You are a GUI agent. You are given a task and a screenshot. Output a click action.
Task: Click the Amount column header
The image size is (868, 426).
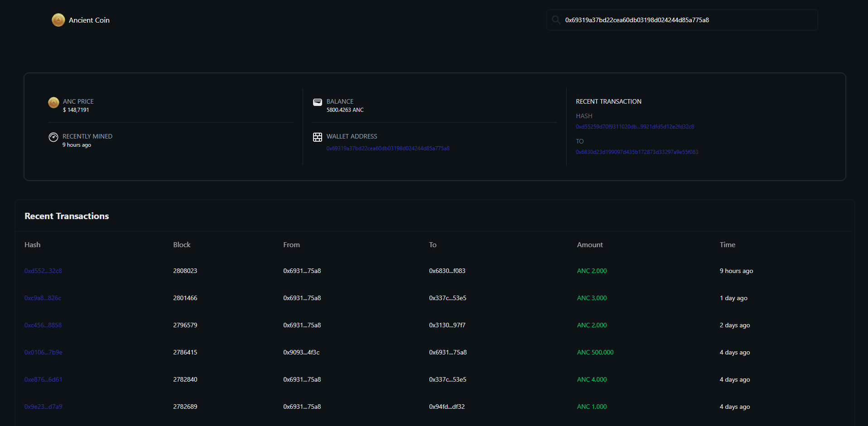(590, 245)
